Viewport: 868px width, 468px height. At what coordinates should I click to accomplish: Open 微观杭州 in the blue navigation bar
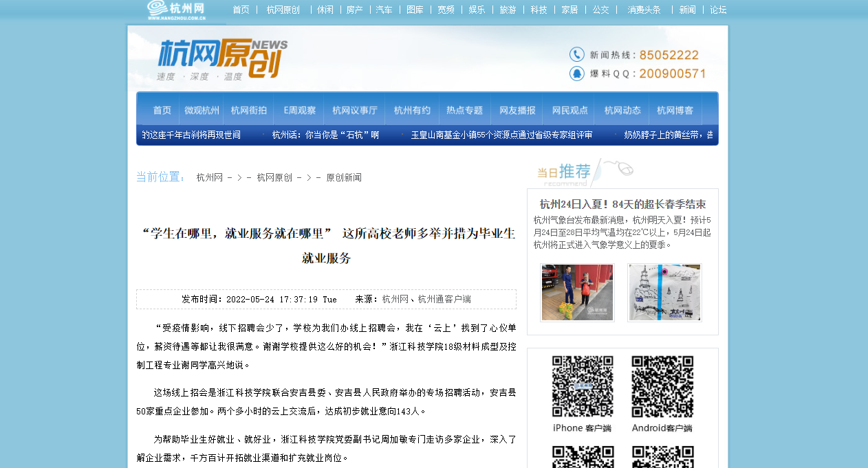[x=202, y=110]
